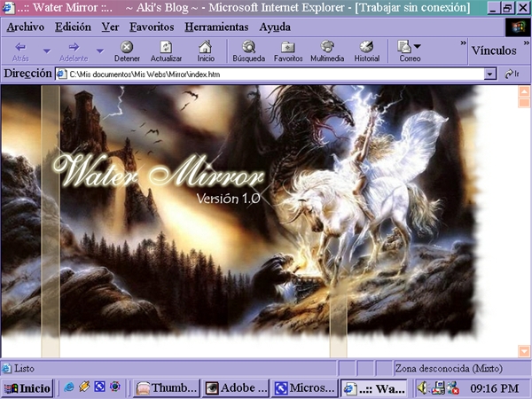Screen dimensions: 532x399
Task: Click the Ir go button
Action: click(x=512, y=74)
